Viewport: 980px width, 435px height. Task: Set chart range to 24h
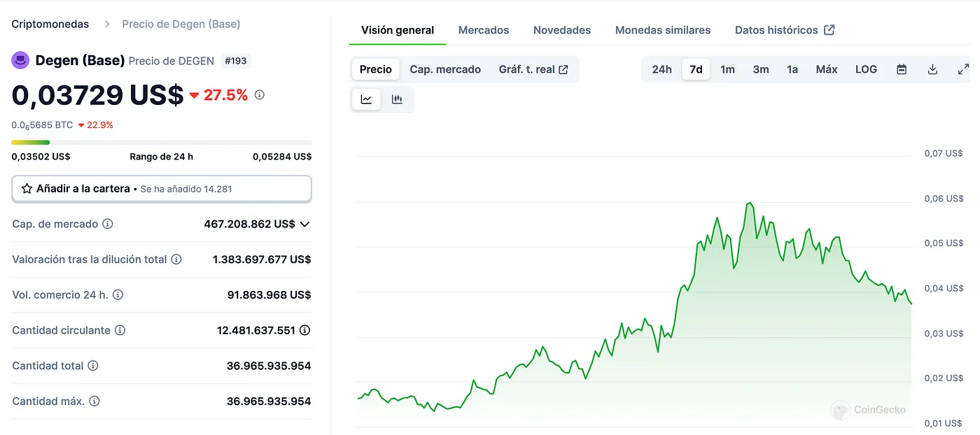click(661, 69)
